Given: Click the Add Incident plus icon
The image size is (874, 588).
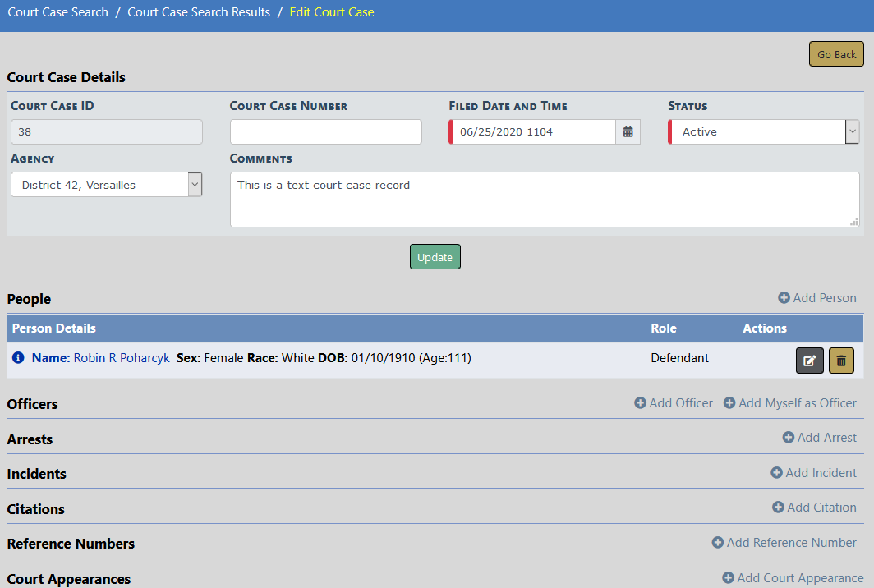Looking at the screenshot, I should (776, 473).
